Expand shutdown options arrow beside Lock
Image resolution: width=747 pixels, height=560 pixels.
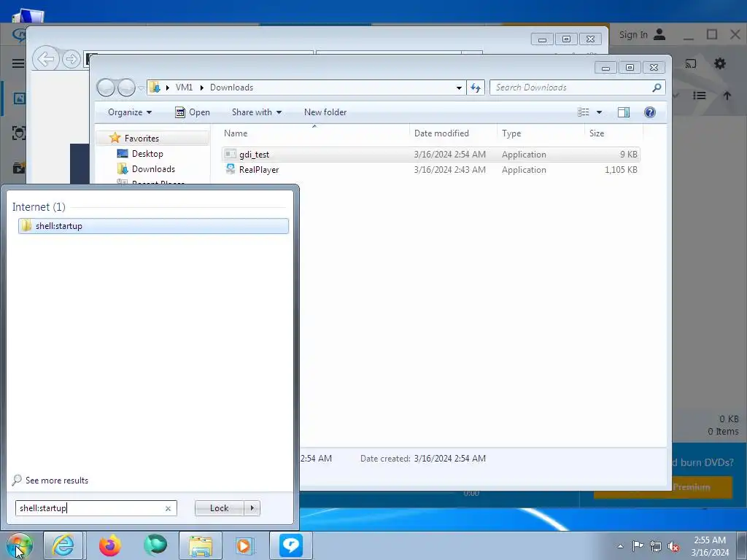[x=252, y=508]
